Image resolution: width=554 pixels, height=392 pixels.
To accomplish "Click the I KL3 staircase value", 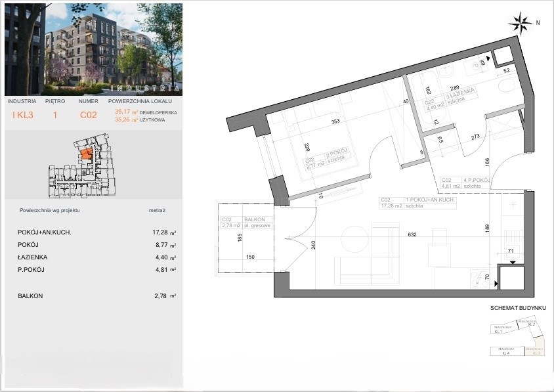I will point(22,116).
